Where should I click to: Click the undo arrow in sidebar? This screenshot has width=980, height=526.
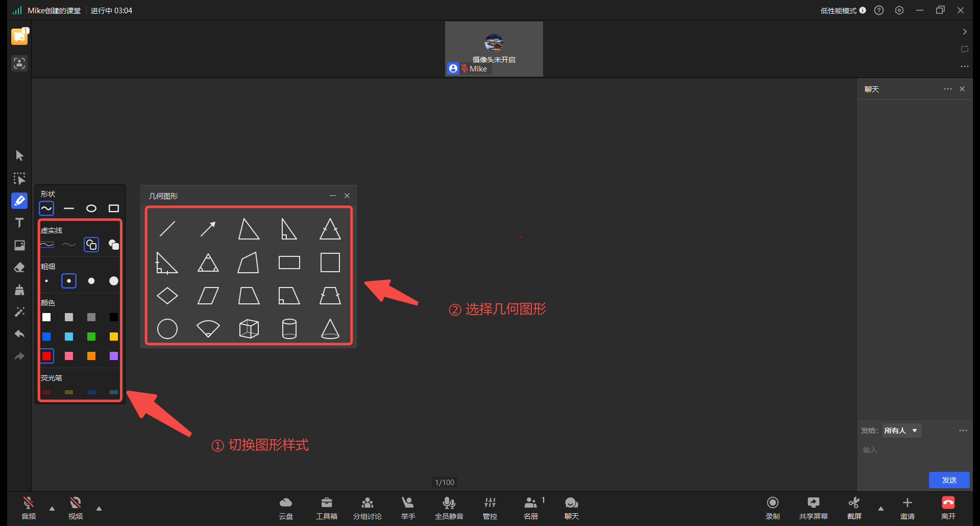19,334
